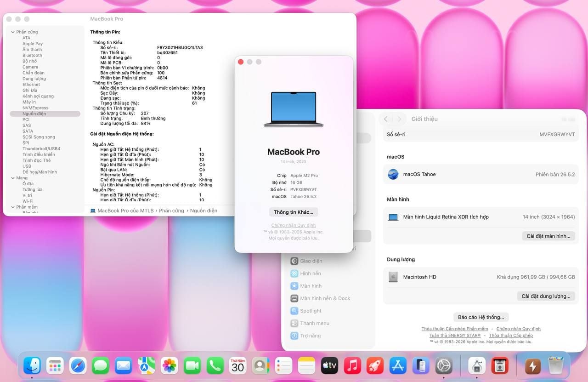Screen dimensions: 588x382
Task: Click the Cài đặt màn hình… button
Action: [548, 236]
